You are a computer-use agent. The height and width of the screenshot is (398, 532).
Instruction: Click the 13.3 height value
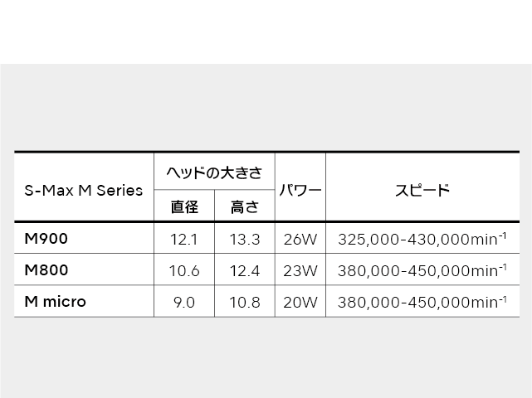pos(245,240)
